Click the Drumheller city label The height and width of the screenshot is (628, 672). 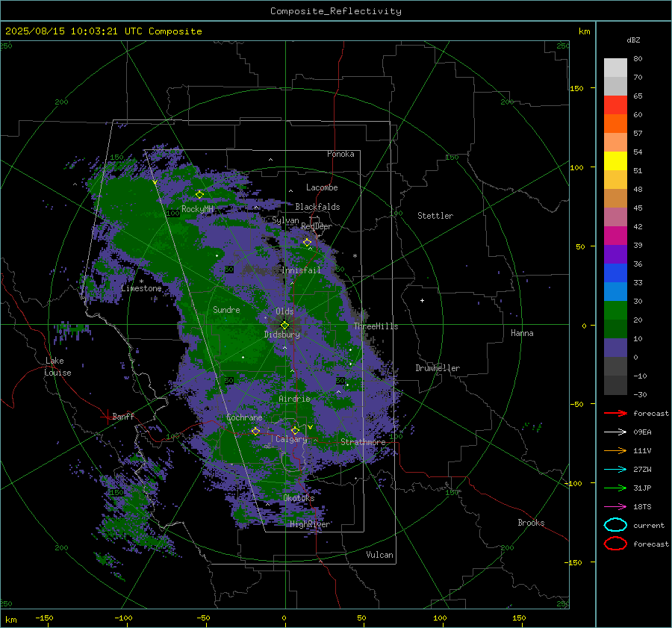[438, 368]
